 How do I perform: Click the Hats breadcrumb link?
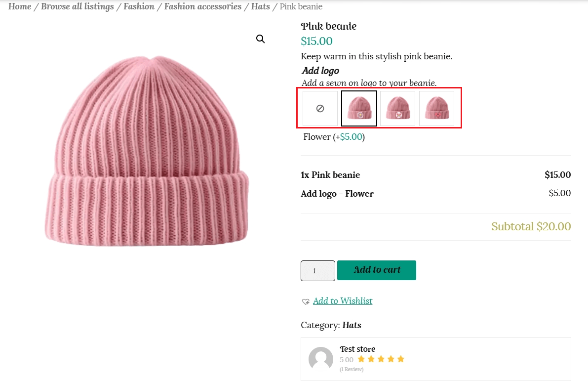261,6
